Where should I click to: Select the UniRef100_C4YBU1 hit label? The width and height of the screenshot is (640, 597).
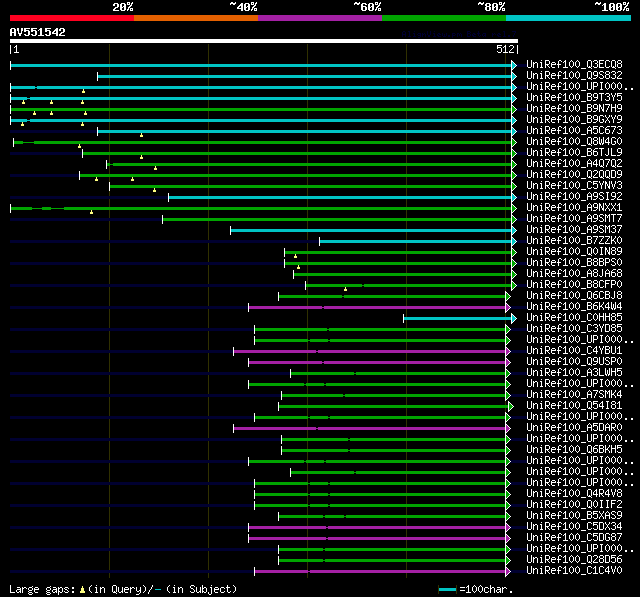[574, 351]
